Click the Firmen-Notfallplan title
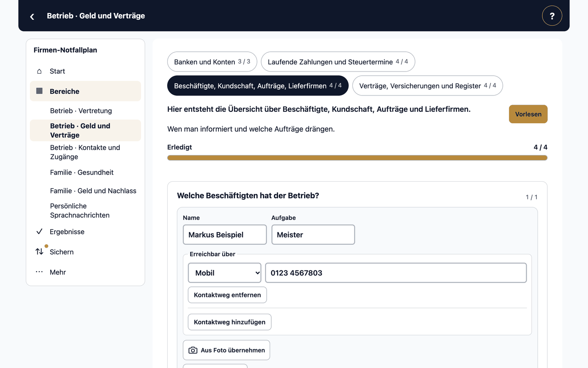Screen dimensions: 588x368 point(66,50)
